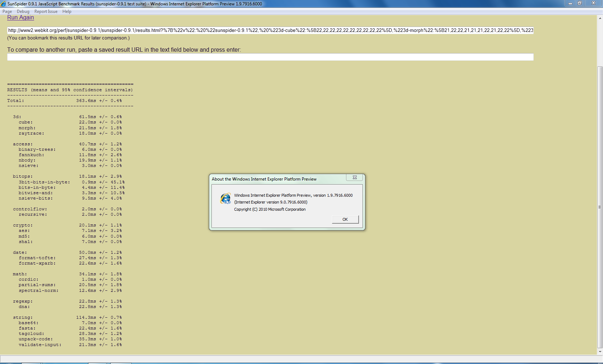Click the 'sha1:' result row

click(70, 242)
